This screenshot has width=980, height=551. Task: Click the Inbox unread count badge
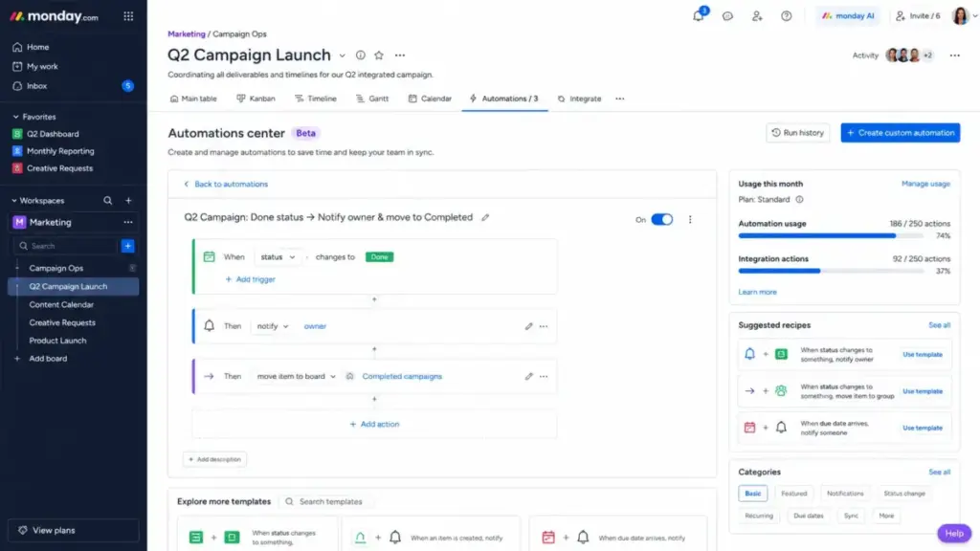tap(127, 85)
